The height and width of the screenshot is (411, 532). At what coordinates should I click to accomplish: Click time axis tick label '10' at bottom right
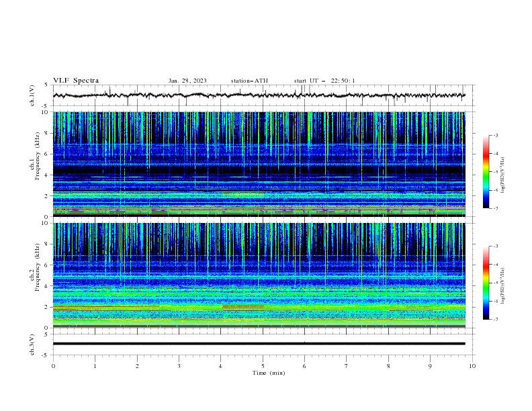click(472, 366)
